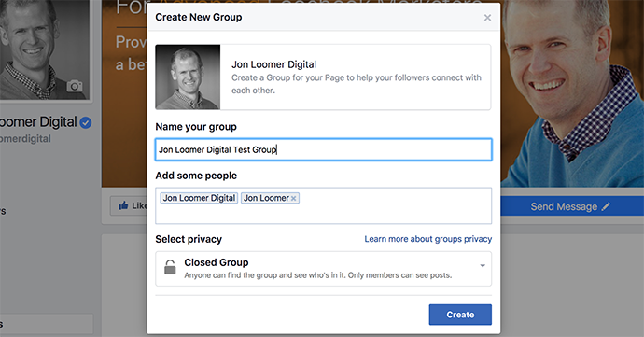Select the Jon Loomer Digital member tag

pyautogui.click(x=199, y=198)
